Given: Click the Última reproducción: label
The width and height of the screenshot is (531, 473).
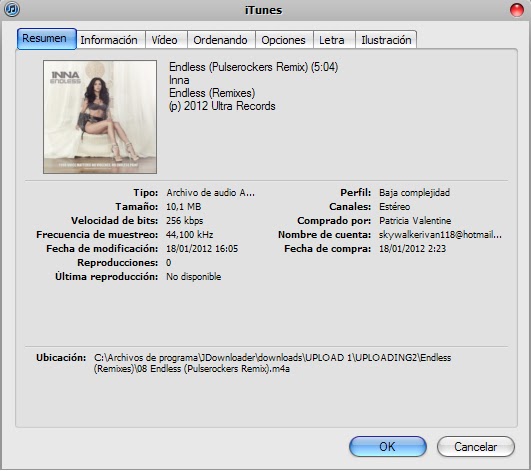Looking at the screenshot, I should [107, 277].
